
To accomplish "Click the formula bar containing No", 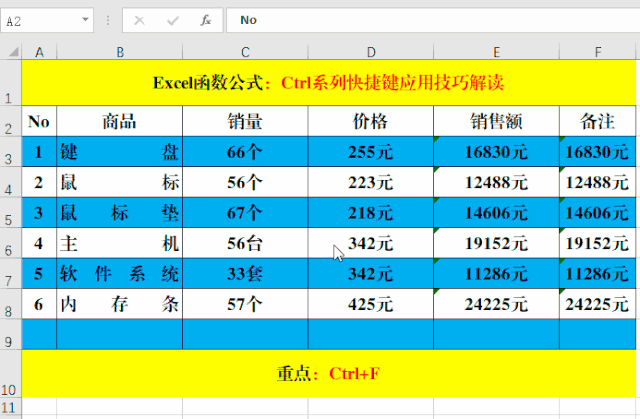I will 430,19.
